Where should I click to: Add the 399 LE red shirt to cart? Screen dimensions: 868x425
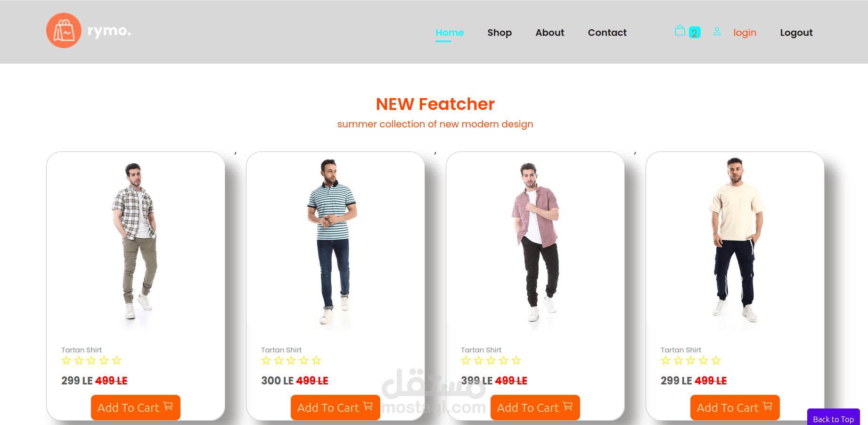(x=535, y=408)
